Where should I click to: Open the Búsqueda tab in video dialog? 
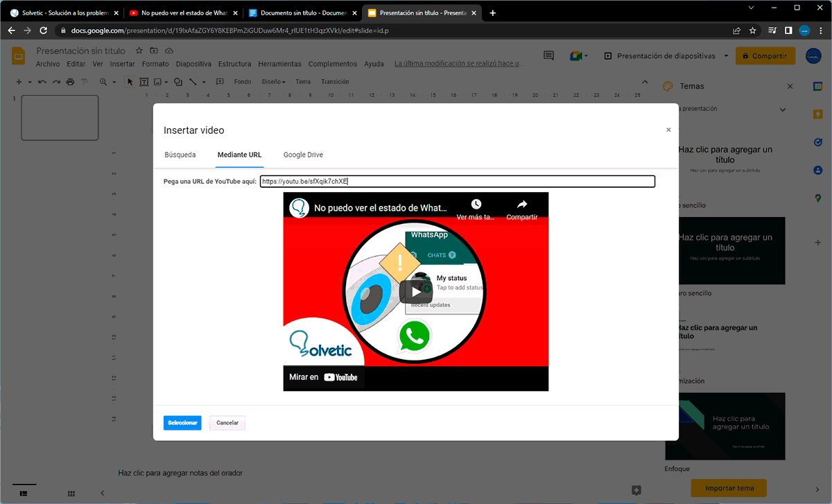coord(180,155)
